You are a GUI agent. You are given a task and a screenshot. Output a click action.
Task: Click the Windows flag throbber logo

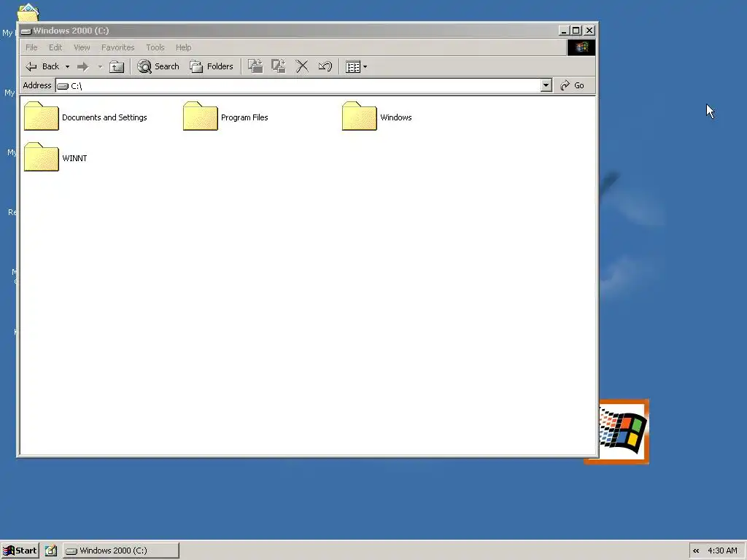click(581, 47)
